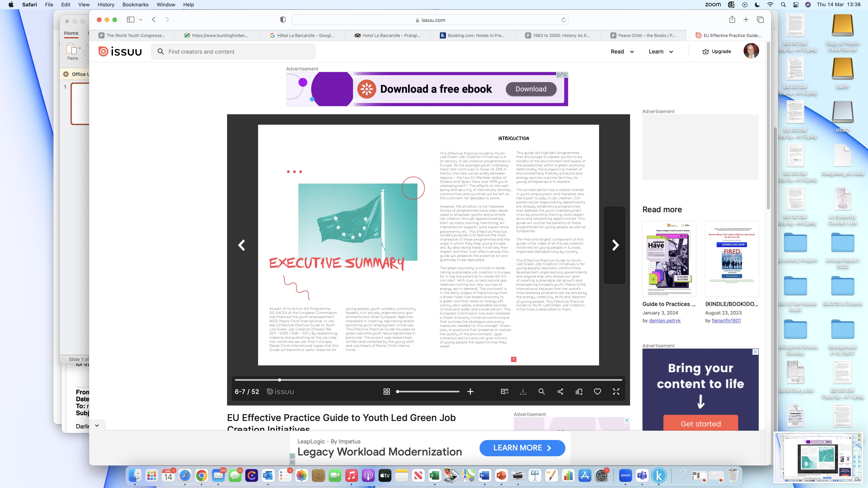
Task: Click the Find creators and content search field
Action: pos(233,52)
